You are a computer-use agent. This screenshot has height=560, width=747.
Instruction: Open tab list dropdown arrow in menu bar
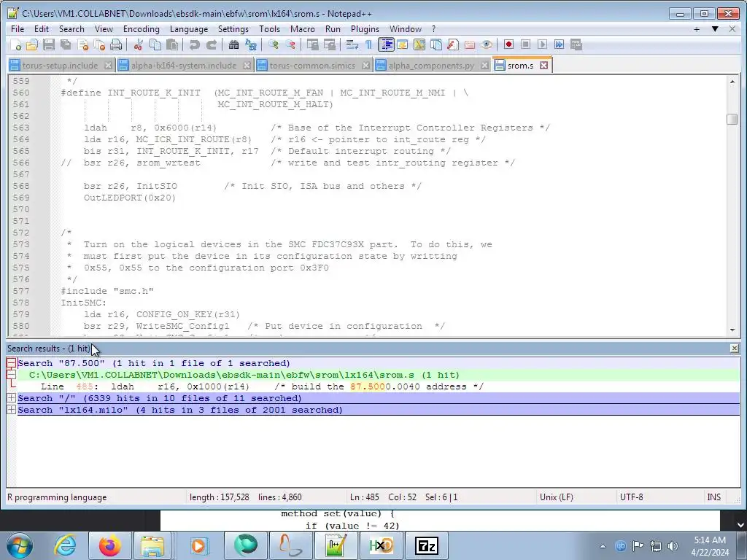pyautogui.click(x=715, y=29)
